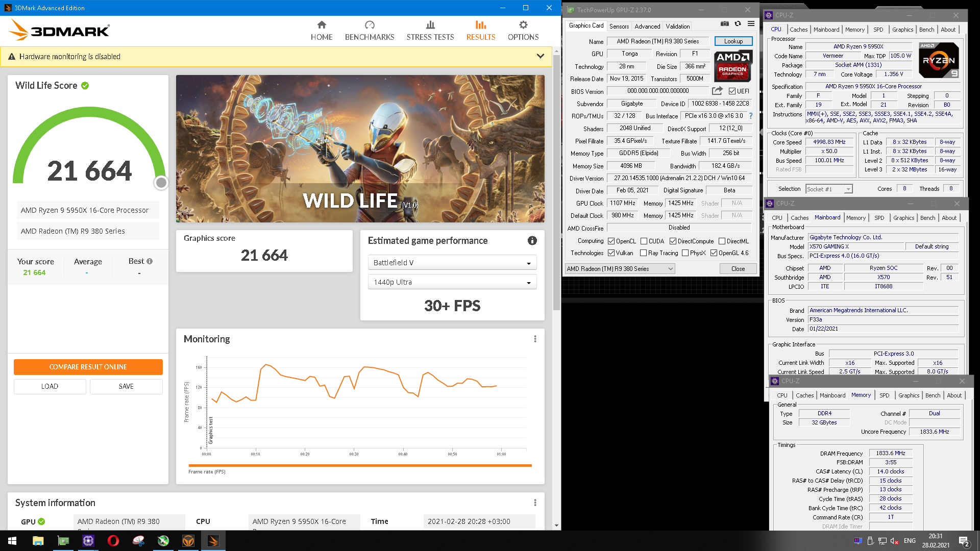
Task: Open Snipping Tool from taskbar
Action: 138,541
